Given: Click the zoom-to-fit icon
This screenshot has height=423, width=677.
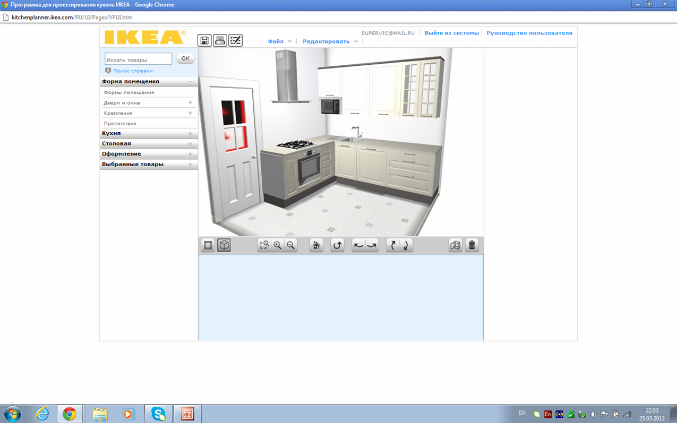Looking at the screenshot, I should [264, 245].
